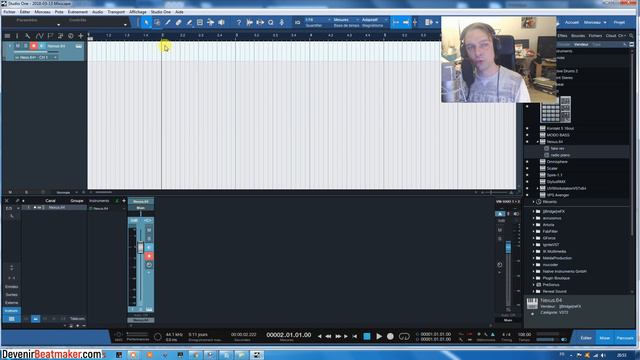
Task: Select the Omnisphere instrument in browser
Action: (557, 162)
